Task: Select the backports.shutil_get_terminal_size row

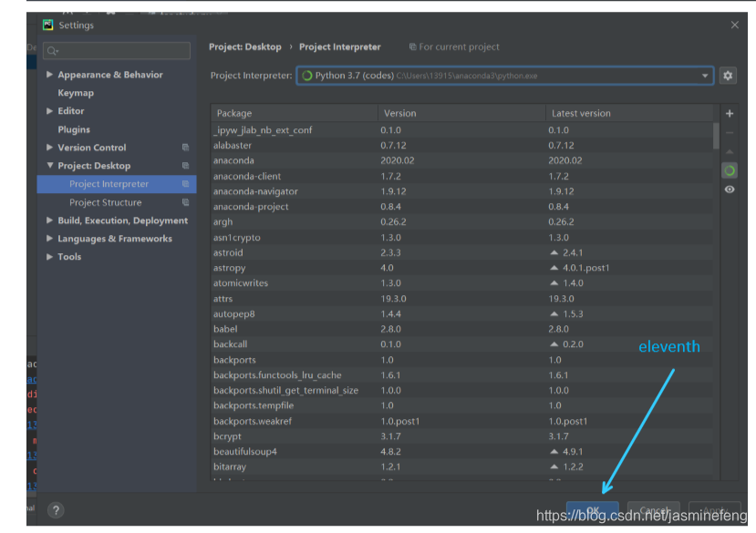Action: tap(461, 390)
